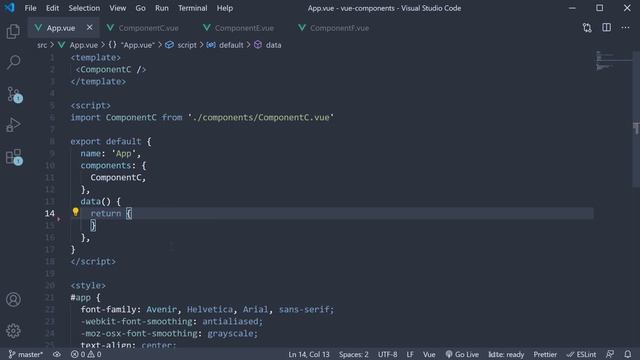
Task: Click the eye icon in the status bar
Action: point(57,354)
